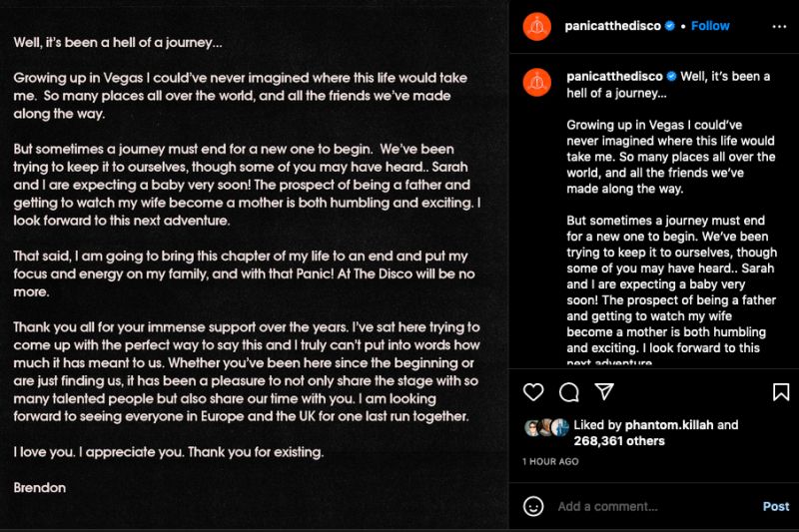
Task: Open comments via the speech bubble icon
Action: 569,392
